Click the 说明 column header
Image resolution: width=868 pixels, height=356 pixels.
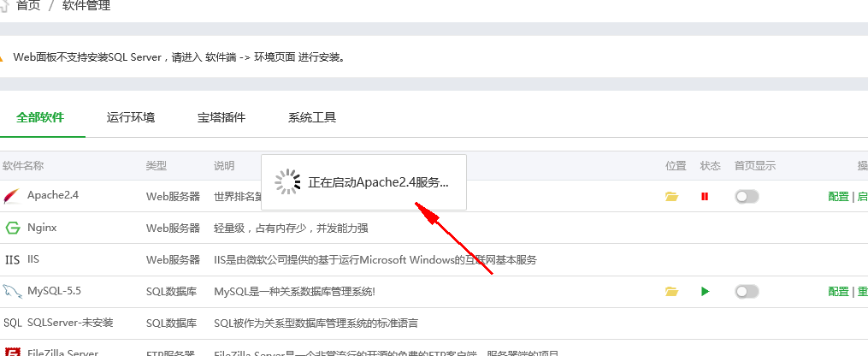coord(224,165)
